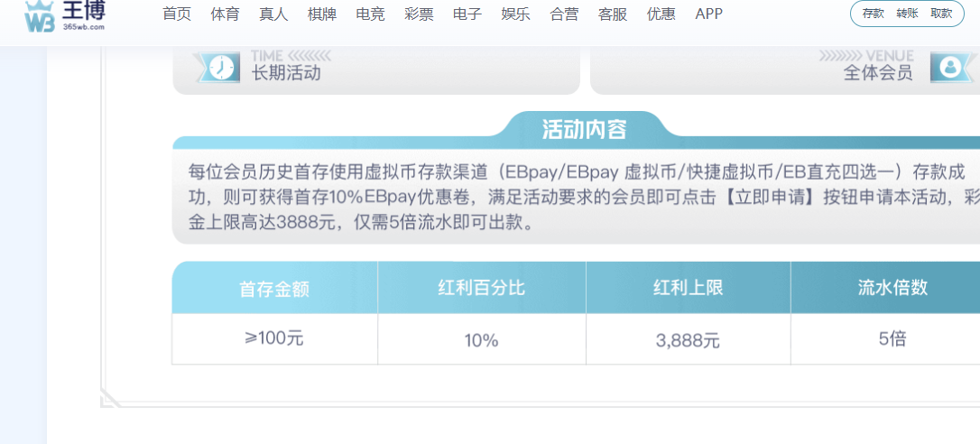Contact support via 客服 menu
This screenshot has width=980, height=444.
point(613,14)
